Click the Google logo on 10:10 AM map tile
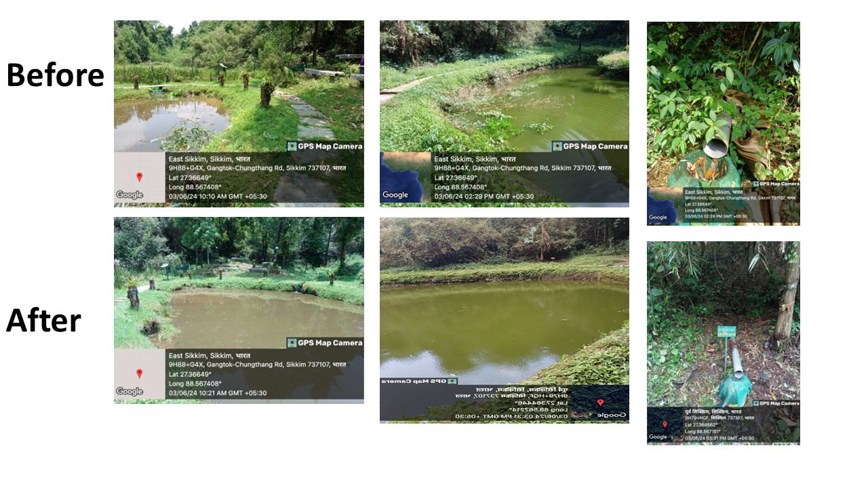The height and width of the screenshot is (488, 868). coord(130,195)
